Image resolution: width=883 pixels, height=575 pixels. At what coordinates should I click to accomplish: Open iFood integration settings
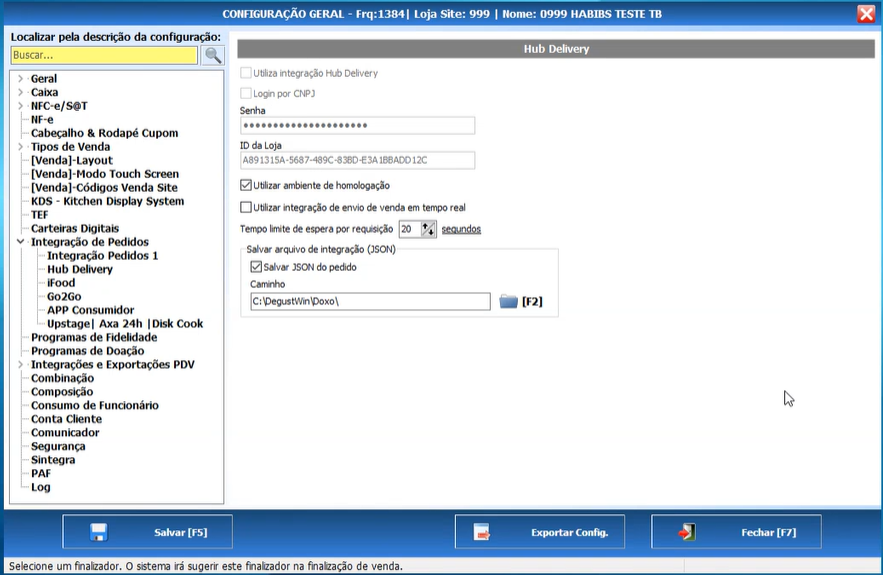click(x=61, y=283)
